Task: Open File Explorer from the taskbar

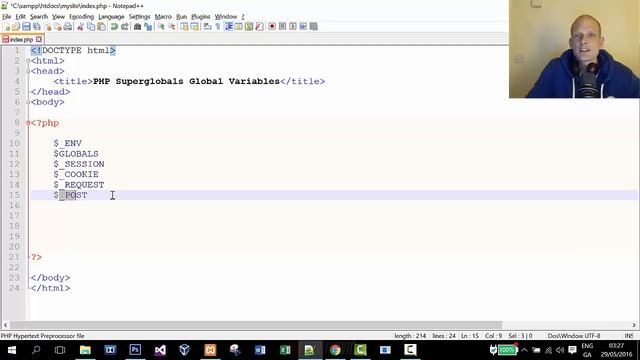Action: pos(85,350)
